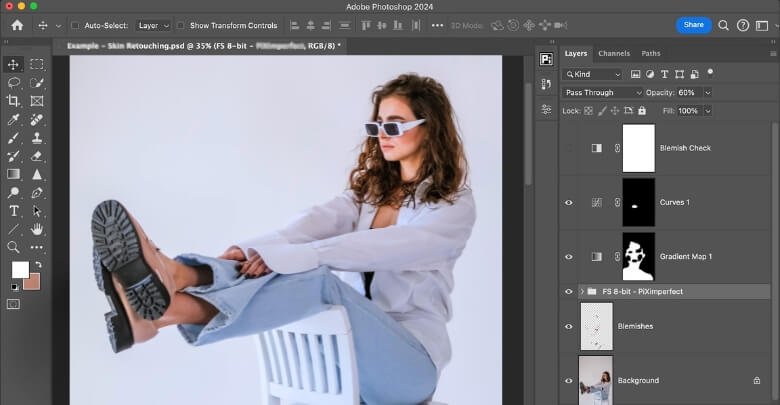Viewport: 780px width, 405px height.
Task: Toggle the layer filter on/off switch
Action: [x=710, y=73]
